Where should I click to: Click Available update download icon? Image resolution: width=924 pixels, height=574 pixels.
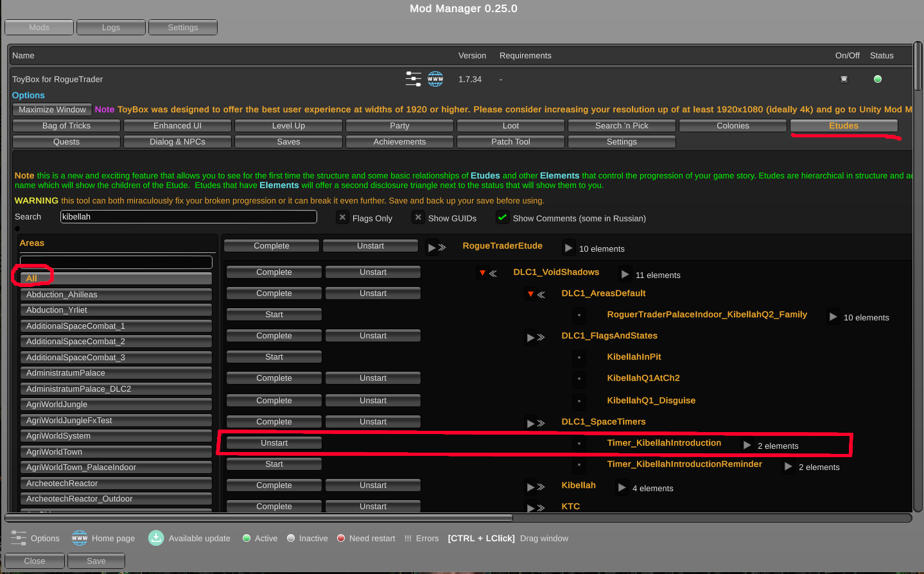[x=156, y=538]
